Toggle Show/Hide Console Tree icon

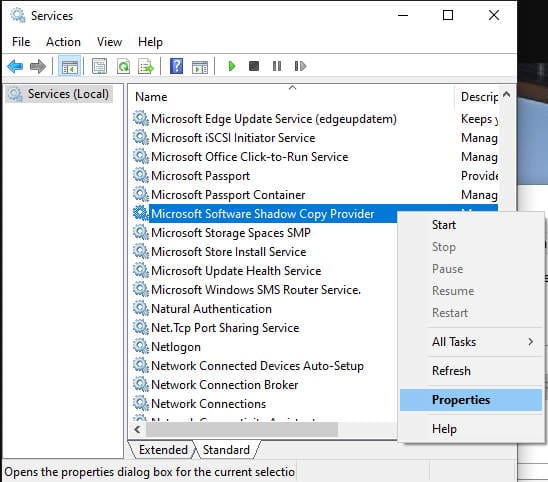point(70,66)
